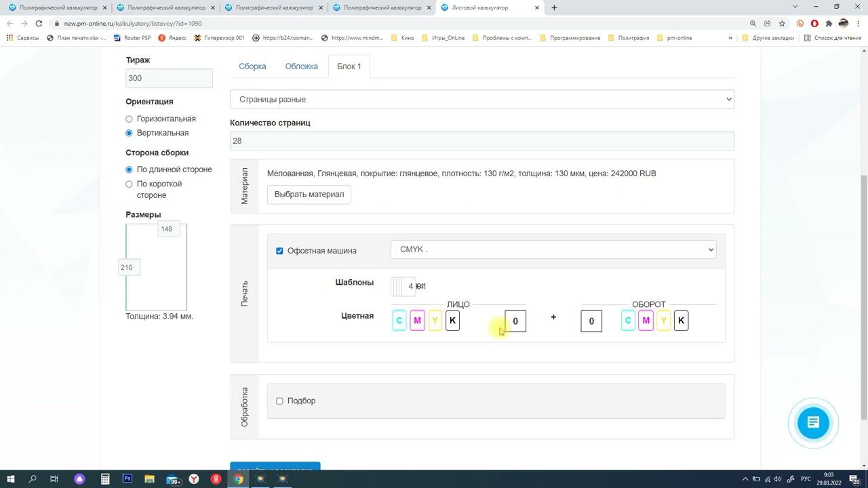Open the Chrome taskbar icon
868x488 pixels.
coord(239,479)
